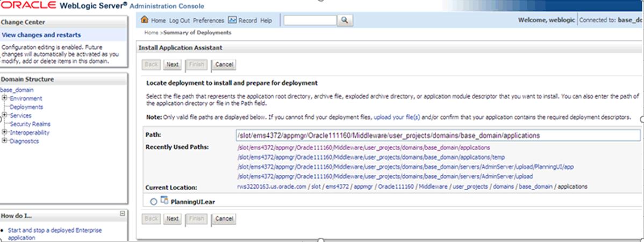The width and height of the screenshot is (644, 242).
Task: Click base_domain in Current Location path
Action: (x=535, y=187)
